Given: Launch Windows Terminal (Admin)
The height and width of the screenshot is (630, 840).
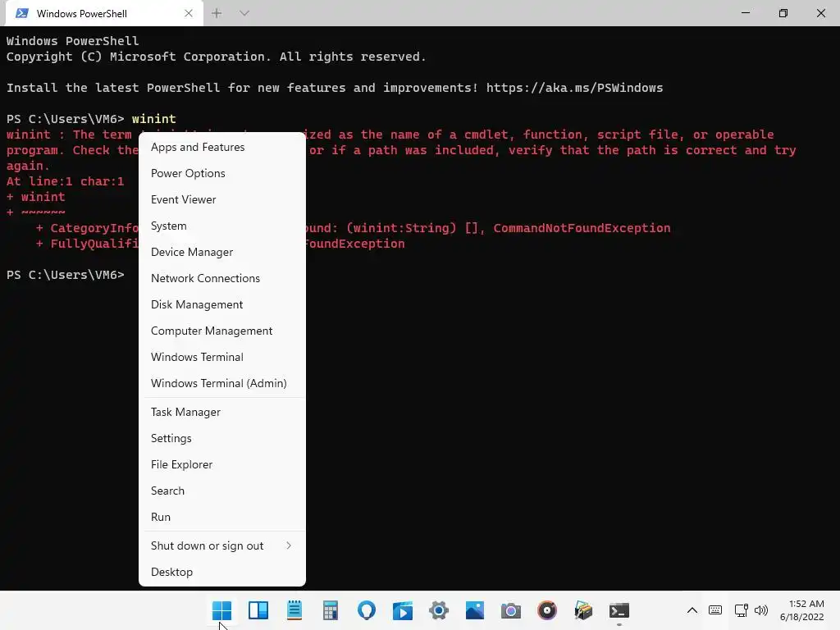Looking at the screenshot, I should coord(221,383).
